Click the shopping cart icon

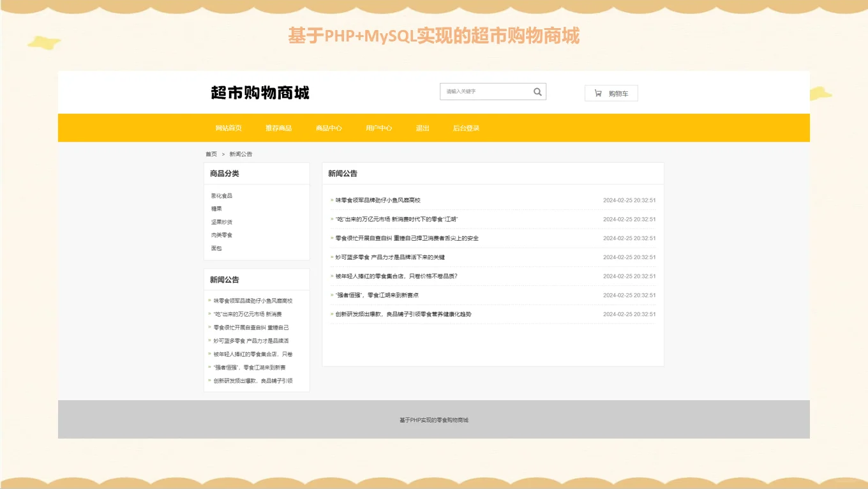point(597,93)
